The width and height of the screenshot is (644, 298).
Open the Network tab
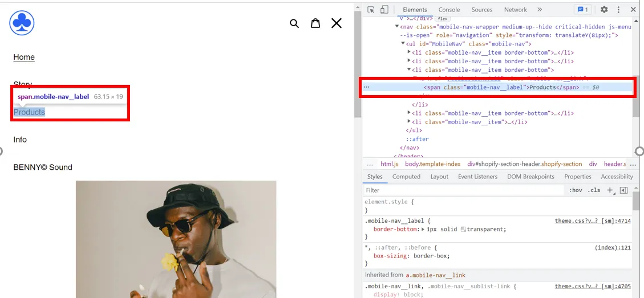click(x=516, y=10)
